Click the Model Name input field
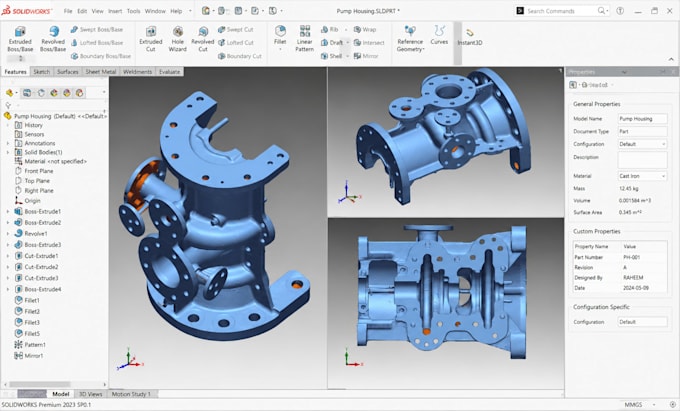This screenshot has height=411, width=680. (643, 118)
